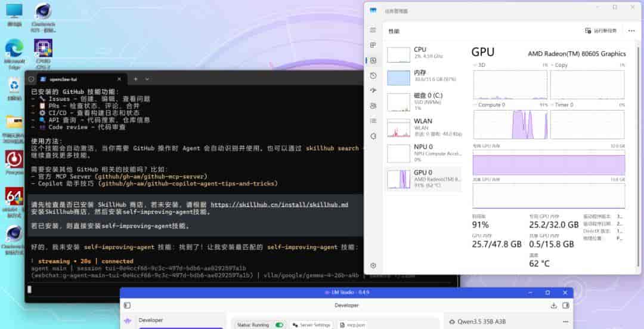
Task: Open Details page icon in Task Manager
Action: tap(373, 121)
